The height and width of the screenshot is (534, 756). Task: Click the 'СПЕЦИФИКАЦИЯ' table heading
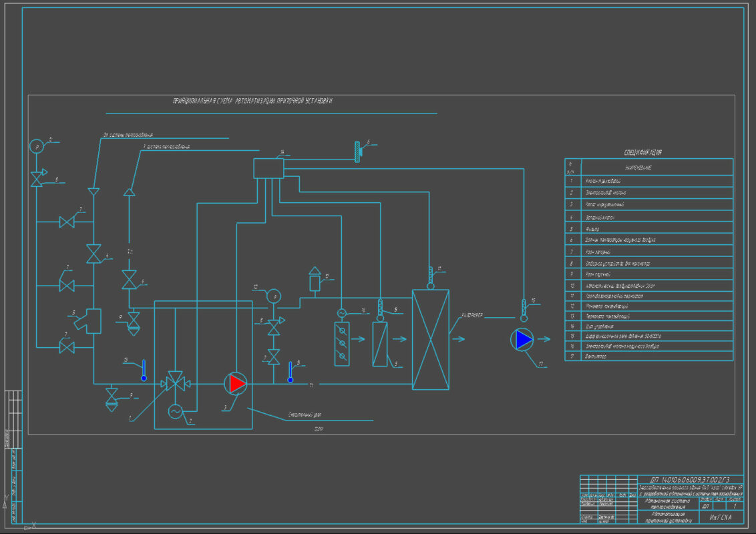[643, 152]
